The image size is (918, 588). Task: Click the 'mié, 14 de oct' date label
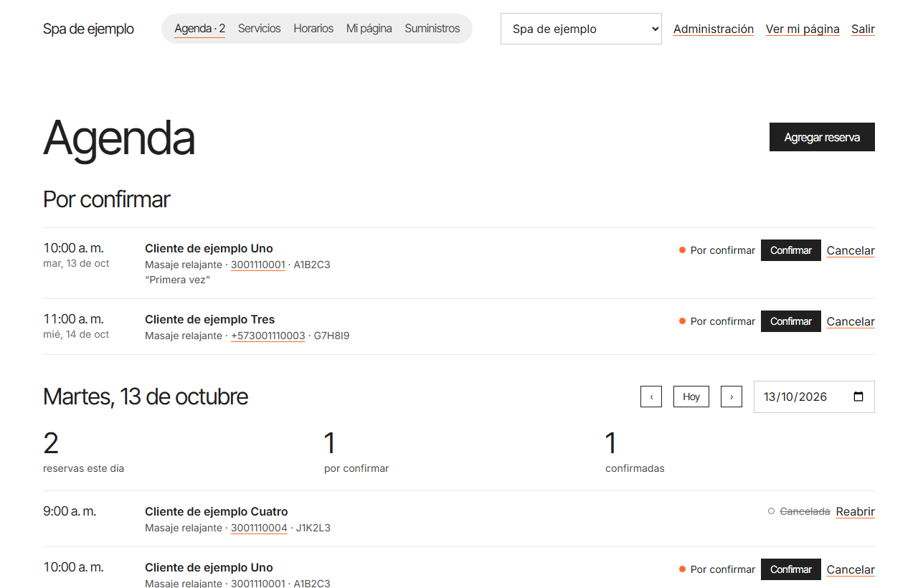click(76, 334)
